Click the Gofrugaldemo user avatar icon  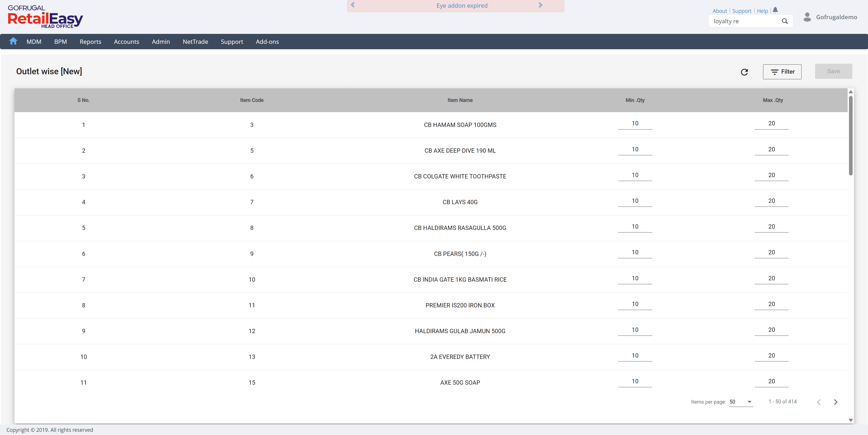tap(807, 17)
